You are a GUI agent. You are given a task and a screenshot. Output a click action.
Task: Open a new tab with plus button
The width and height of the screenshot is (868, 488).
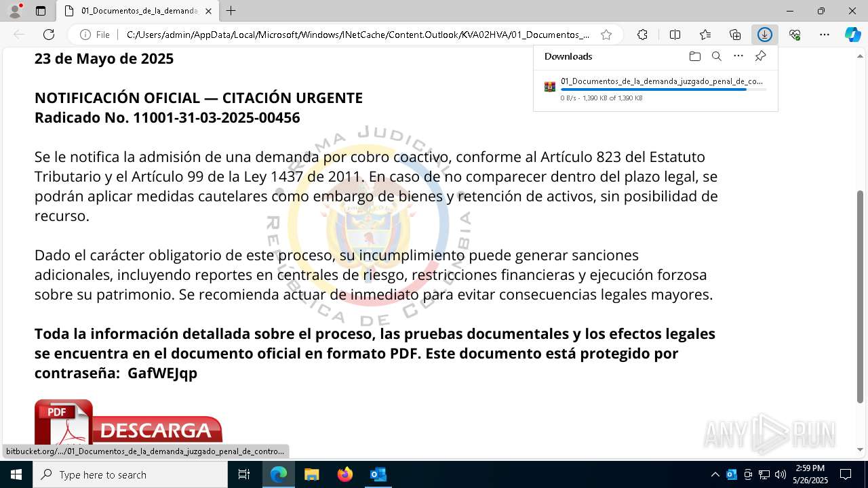(231, 11)
